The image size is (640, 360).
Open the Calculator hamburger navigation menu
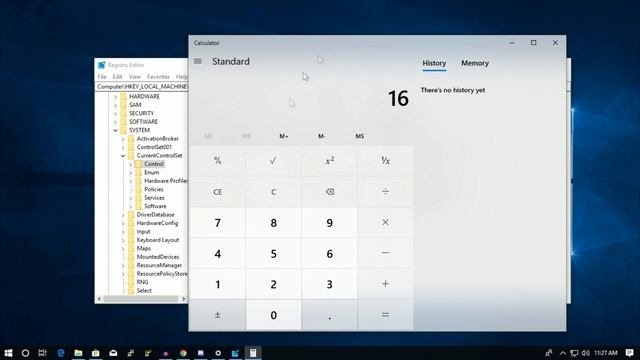point(198,61)
